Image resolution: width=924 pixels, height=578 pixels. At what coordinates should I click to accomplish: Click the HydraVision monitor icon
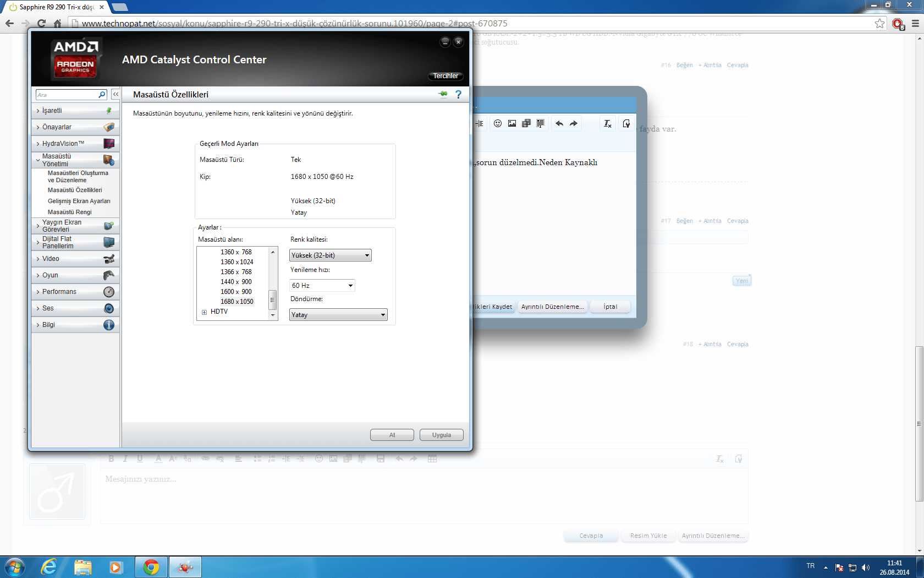pos(109,144)
